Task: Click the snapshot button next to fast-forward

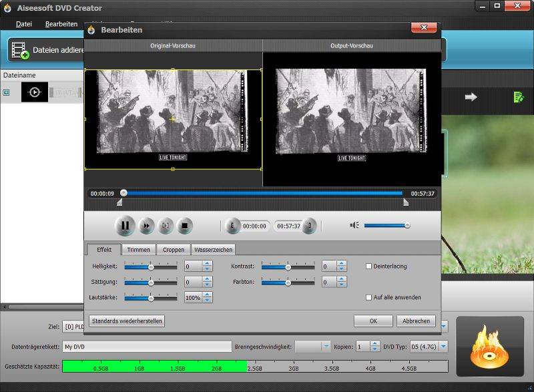Action: point(166,226)
